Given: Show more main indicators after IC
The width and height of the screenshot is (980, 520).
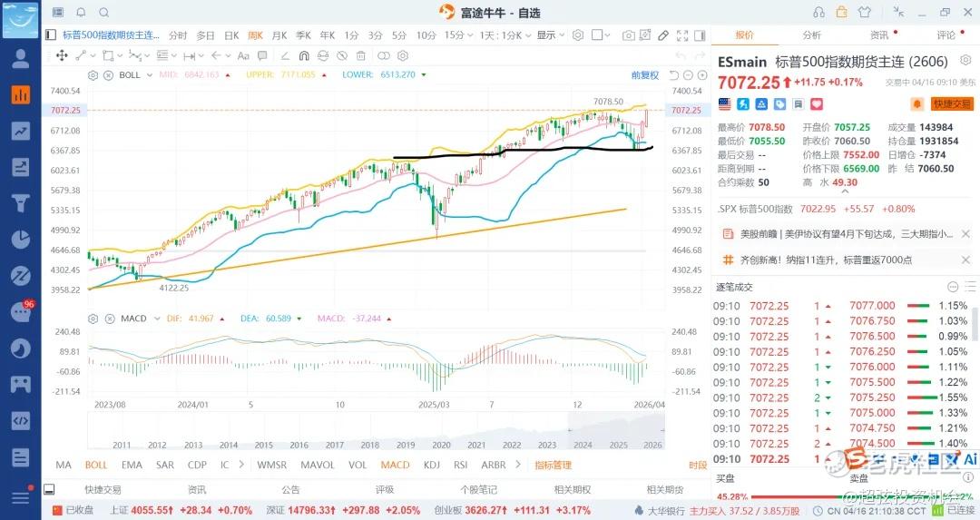Looking at the screenshot, I should [241, 465].
